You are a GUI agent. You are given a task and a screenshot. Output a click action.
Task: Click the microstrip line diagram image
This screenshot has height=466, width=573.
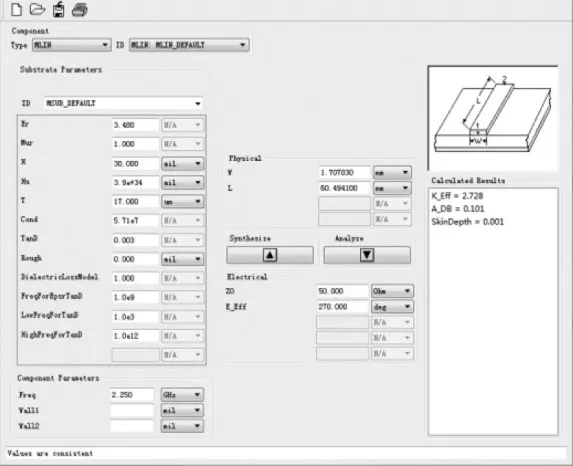pyautogui.click(x=493, y=118)
